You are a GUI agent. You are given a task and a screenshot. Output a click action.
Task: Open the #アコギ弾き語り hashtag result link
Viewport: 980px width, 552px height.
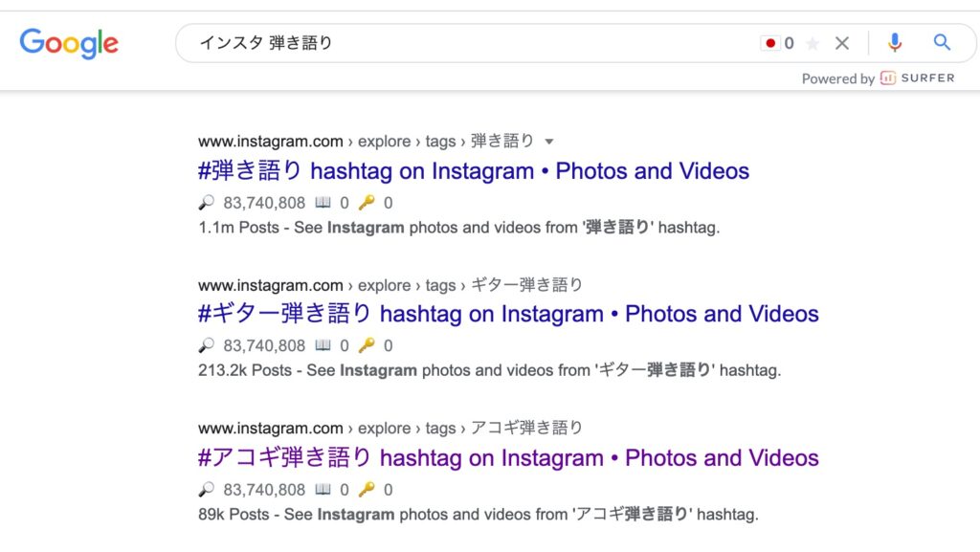(507, 457)
